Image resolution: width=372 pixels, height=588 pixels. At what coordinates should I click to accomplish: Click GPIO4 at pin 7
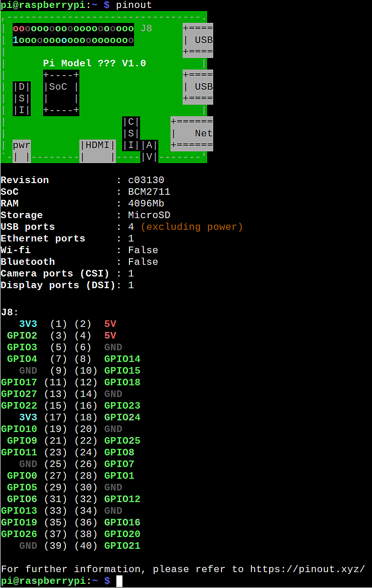[x=21, y=359]
